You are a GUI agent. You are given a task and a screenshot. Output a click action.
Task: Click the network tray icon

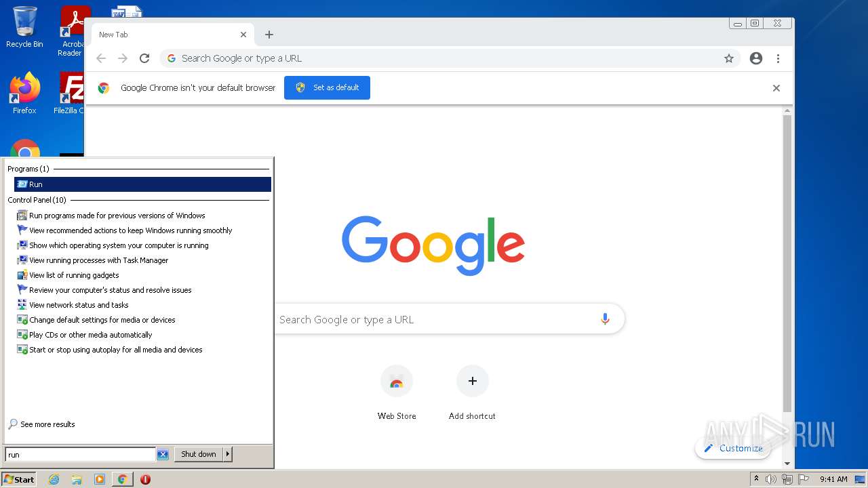[x=787, y=479]
